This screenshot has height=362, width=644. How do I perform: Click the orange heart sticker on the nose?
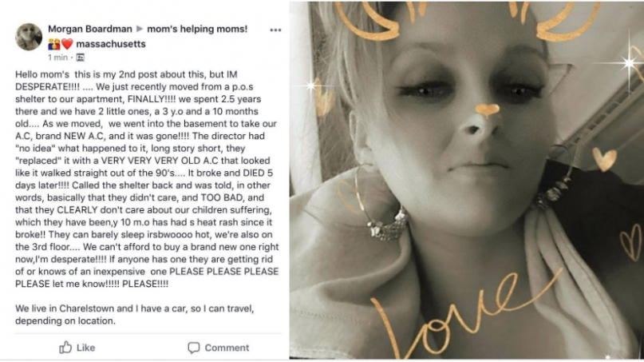487,109
